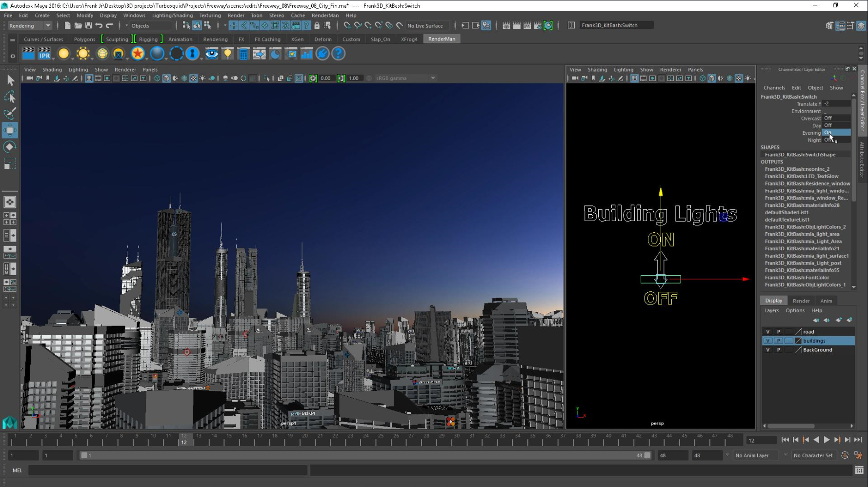Select the Move tool in left toolbox
Viewport: 868px width, 487px height.
[x=10, y=130]
